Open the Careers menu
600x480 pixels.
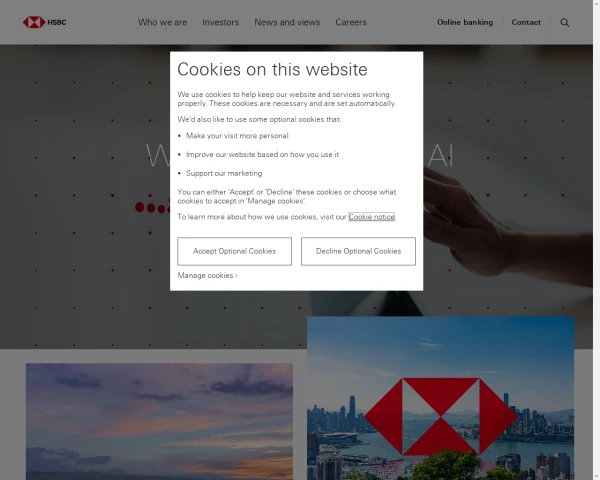coord(351,22)
